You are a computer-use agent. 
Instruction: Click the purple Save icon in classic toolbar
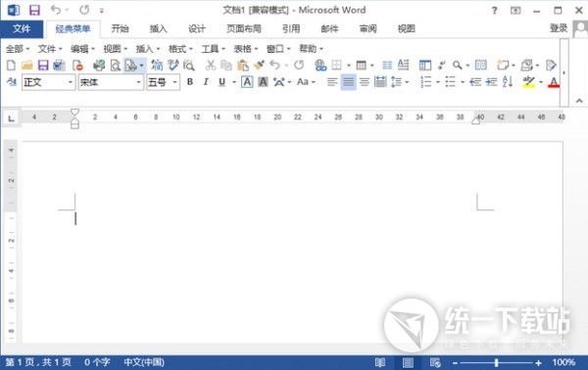coord(43,66)
